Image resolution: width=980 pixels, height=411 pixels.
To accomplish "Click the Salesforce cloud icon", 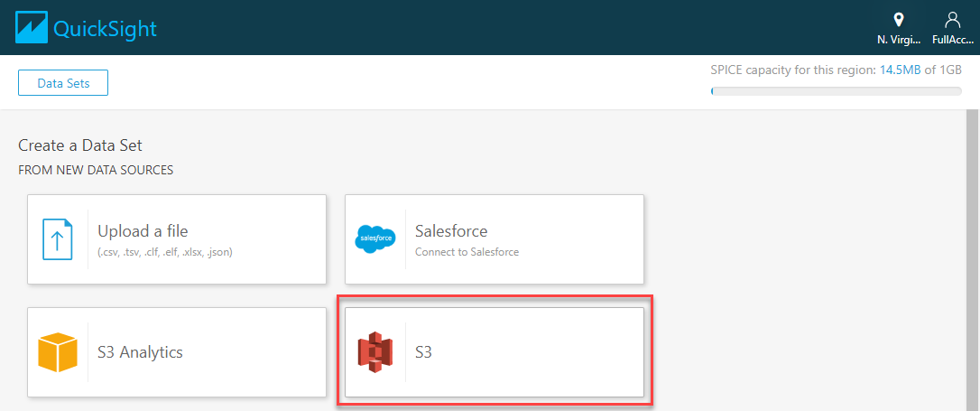I will point(375,239).
